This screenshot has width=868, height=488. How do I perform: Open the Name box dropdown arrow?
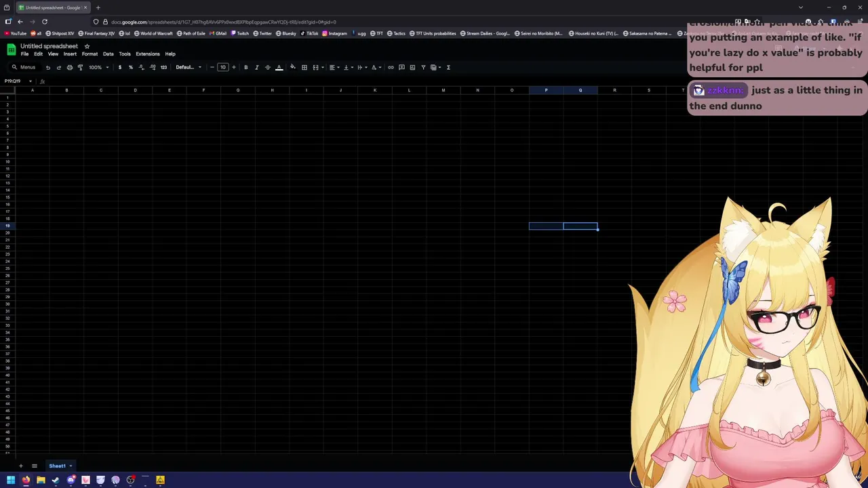(x=31, y=81)
